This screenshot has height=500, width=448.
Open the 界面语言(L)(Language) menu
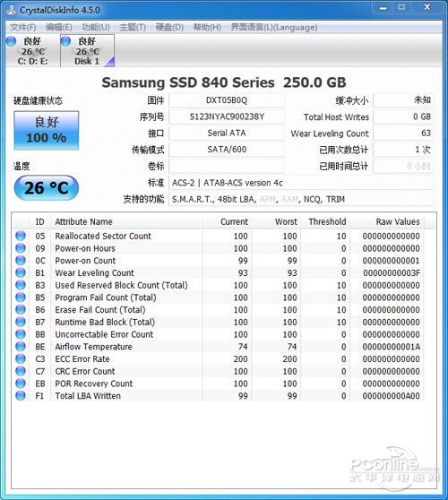pyautogui.click(x=274, y=27)
